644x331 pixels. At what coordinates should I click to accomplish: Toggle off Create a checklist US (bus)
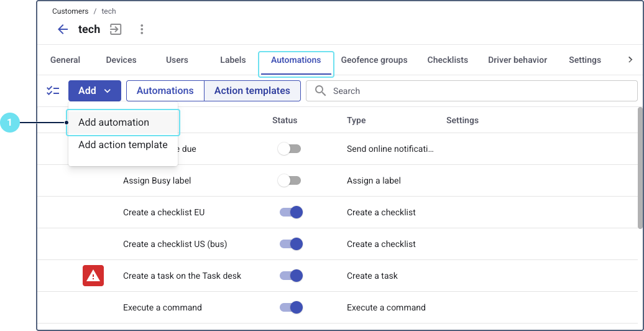(290, 244)
